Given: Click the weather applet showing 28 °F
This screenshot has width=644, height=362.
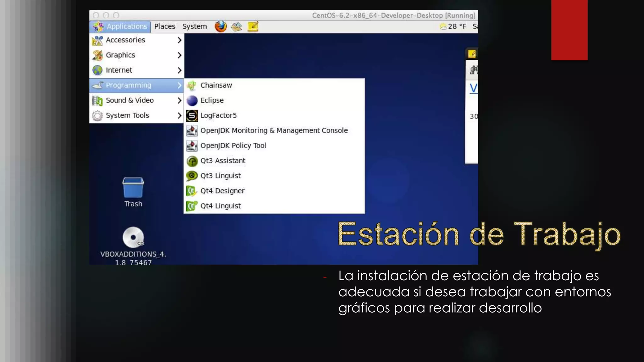Looking at the screenshot, I should pos(453,27).
